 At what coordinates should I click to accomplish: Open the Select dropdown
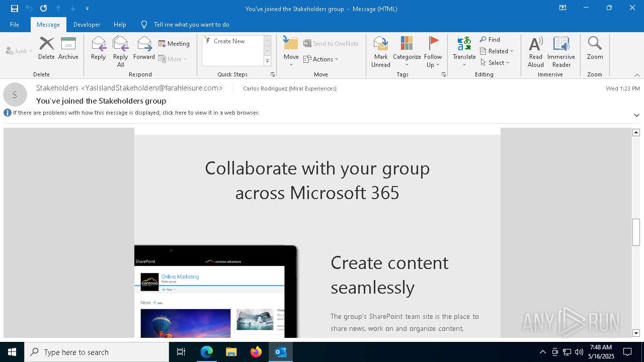pyautogui.click(x=495, y=63)
